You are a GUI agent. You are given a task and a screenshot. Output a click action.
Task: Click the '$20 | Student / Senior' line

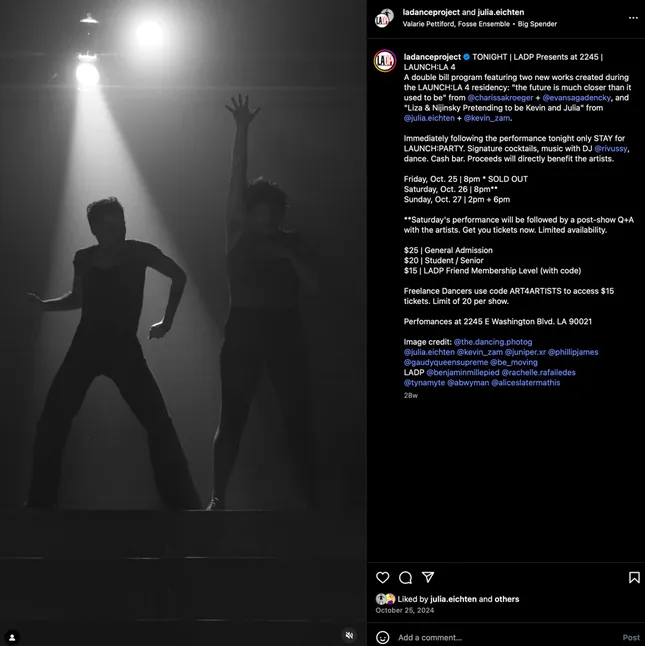(444, 260)
